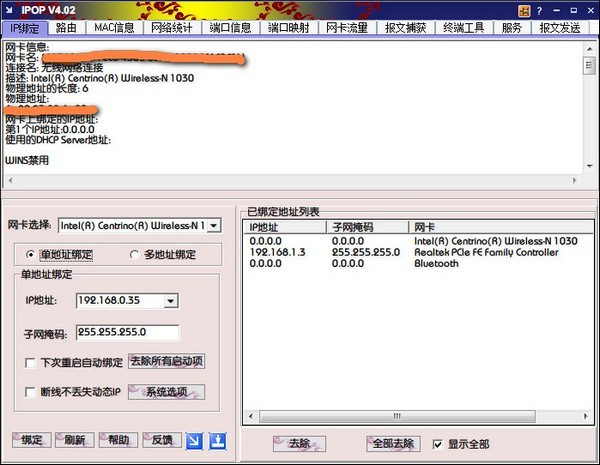The image size is (600, 465).
Task: Click the blue diagonal arrow icon
Action: 194,441
